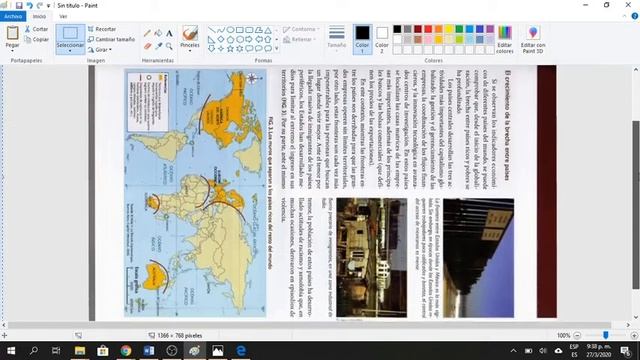The width and height of the screenshot is (640, 360).
Task: Pick the Rectangle shape in Formas
Action: 240,30
